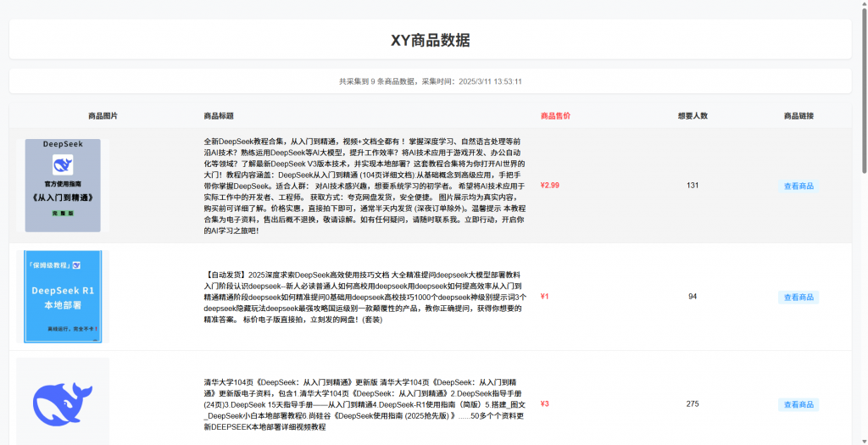Viewport: 868px width, 445px height.
Task: Select the 共采集到 9 条商品数据 summary line
Action: (x=430, y=81)
